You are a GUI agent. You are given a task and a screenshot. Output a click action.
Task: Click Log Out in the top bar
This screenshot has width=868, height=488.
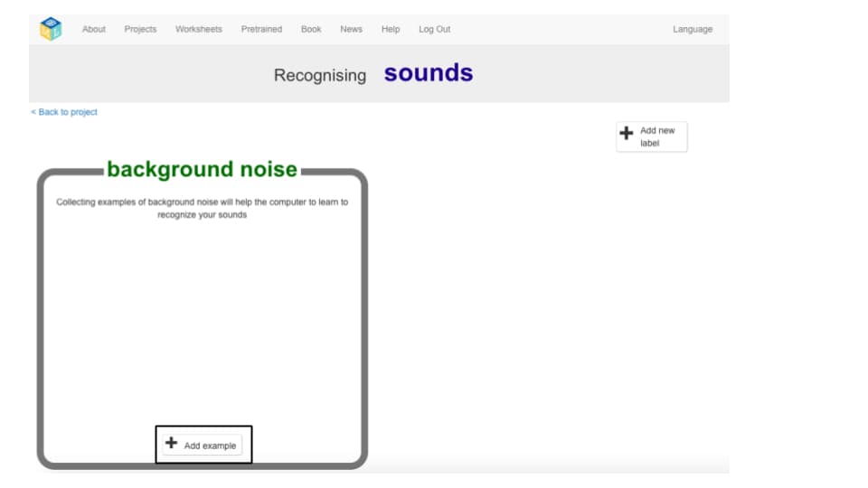coord(435,29)
